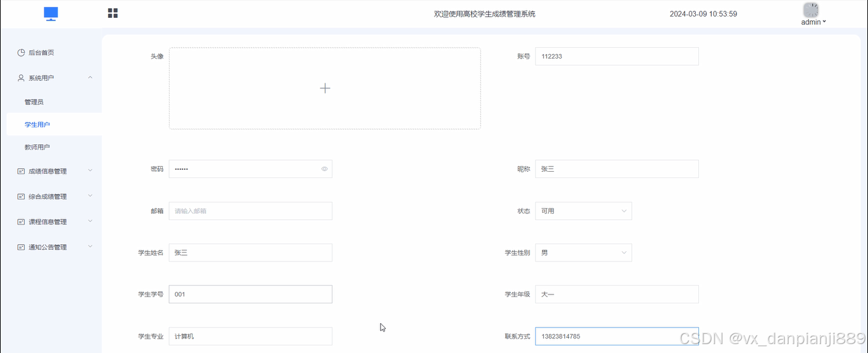The height and width of the screenshot is (353, 868).
Task: Click the admin avatar image
Action: coord(811,10)
